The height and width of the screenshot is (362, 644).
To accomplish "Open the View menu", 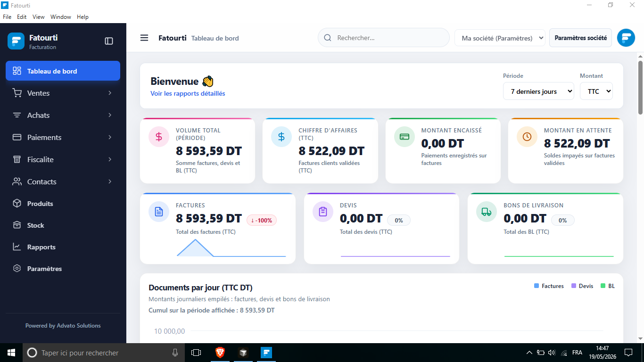I will coord(39,16).
